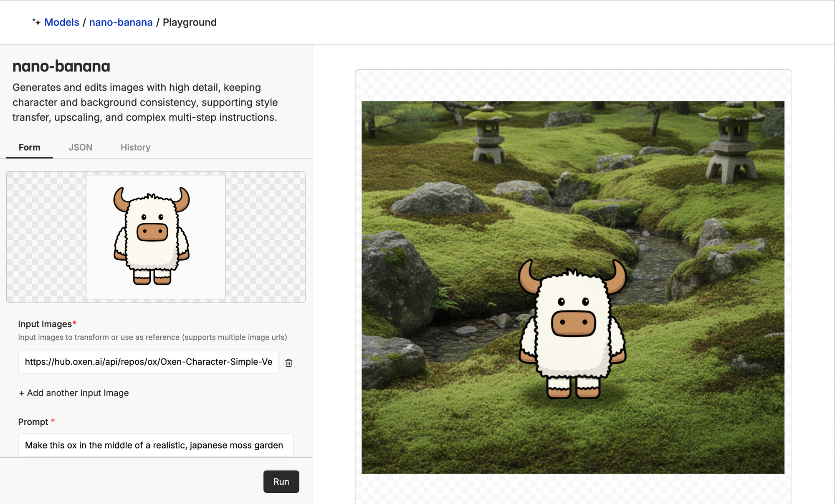
Task: Click the nano-banana page heading
Action: (61, 66)
